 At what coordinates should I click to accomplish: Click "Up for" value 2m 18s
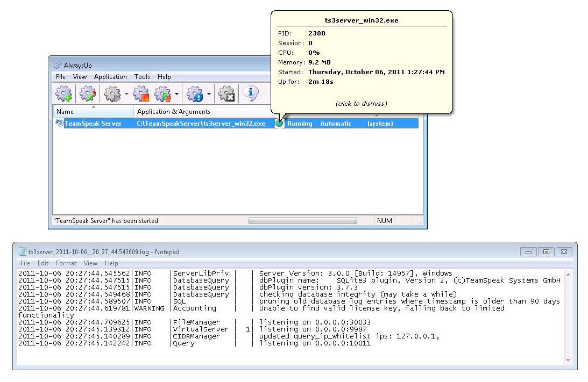pyautogui.click(x=321, y=82)
